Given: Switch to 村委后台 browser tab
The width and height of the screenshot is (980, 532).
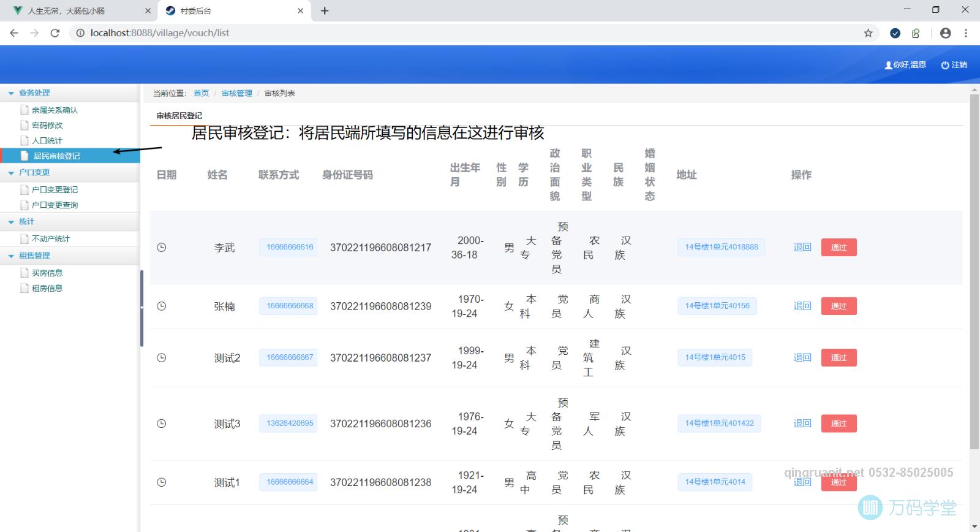Looking at the screenshot, I should pos(235,10).
